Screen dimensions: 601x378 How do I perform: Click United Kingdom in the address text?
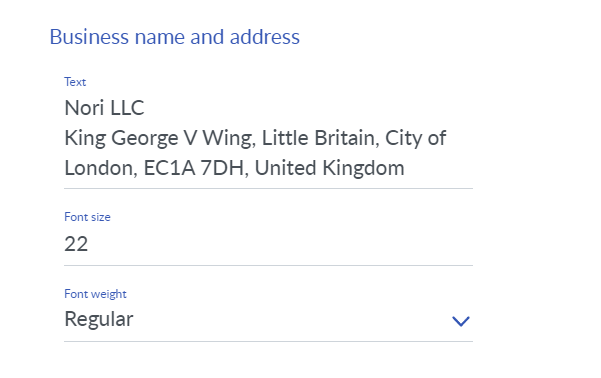(x=330, y=168)
